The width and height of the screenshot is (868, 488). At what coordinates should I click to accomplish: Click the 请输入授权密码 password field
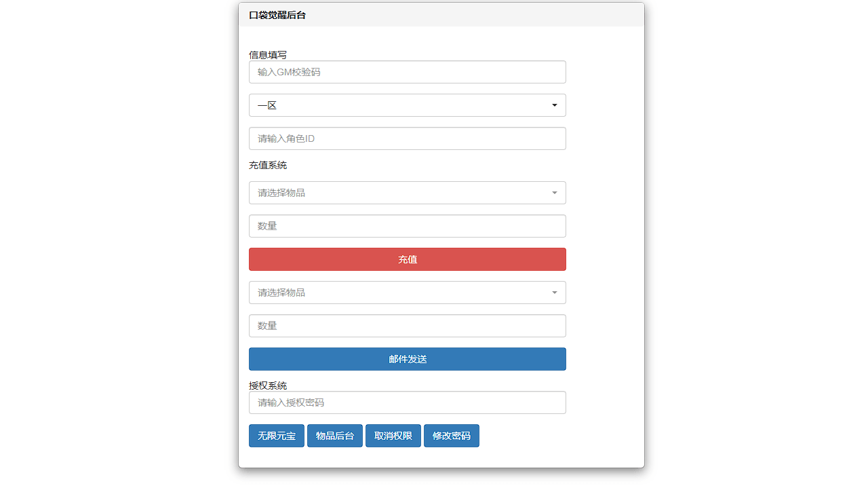tap(407, 402)
